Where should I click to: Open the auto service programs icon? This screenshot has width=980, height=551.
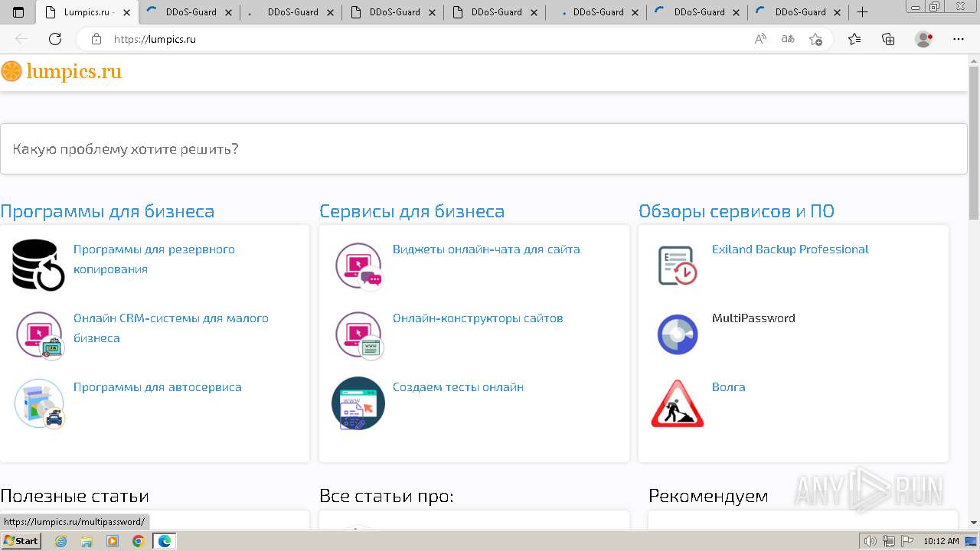click(x=40, y=403)
